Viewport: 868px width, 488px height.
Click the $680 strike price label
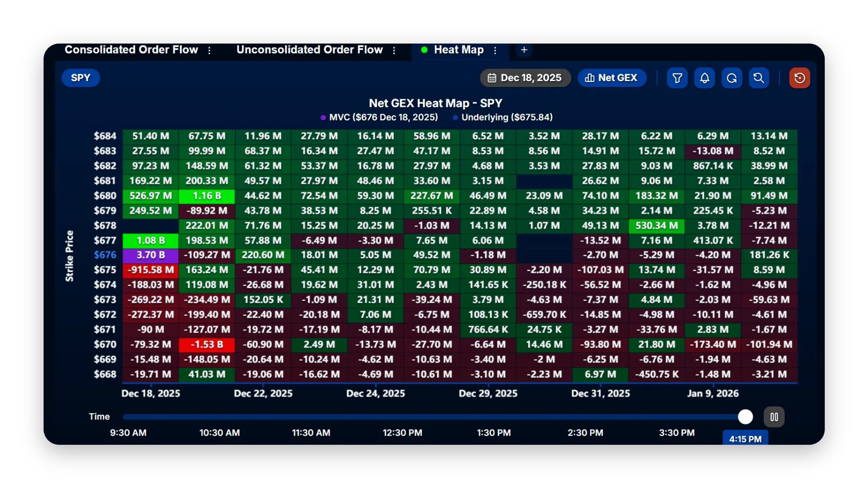pyautogui.click(x=105, y=196)
